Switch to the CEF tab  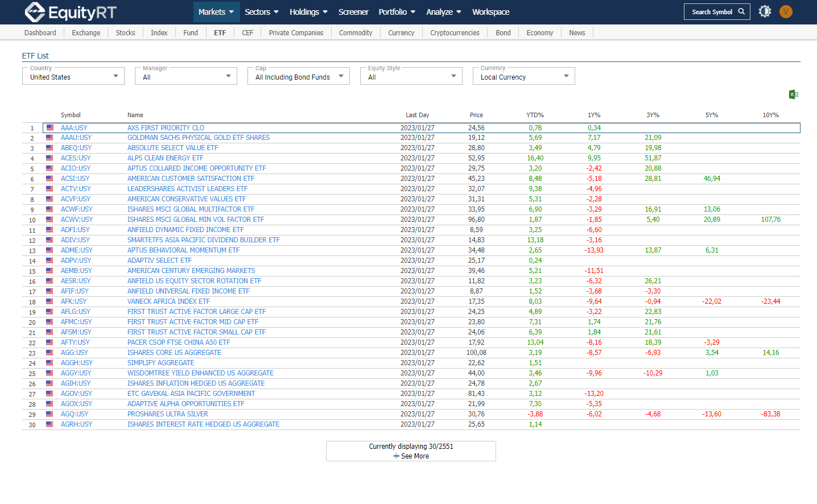(247, 33)
